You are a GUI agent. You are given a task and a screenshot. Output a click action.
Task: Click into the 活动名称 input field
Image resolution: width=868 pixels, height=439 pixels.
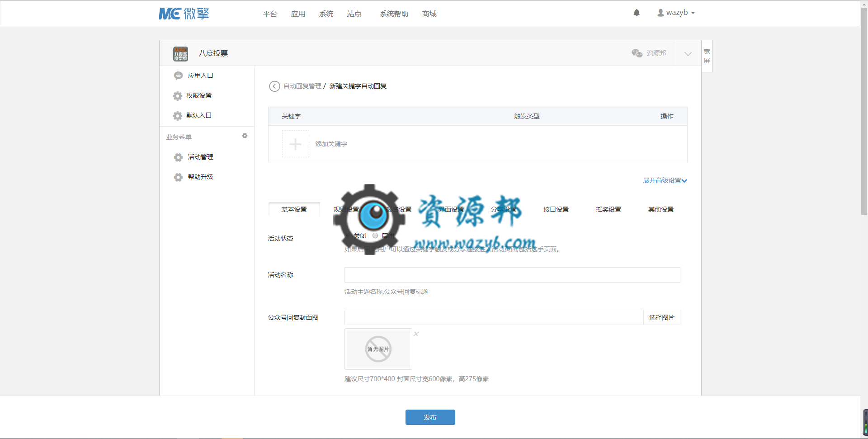(x=512, y=275)
